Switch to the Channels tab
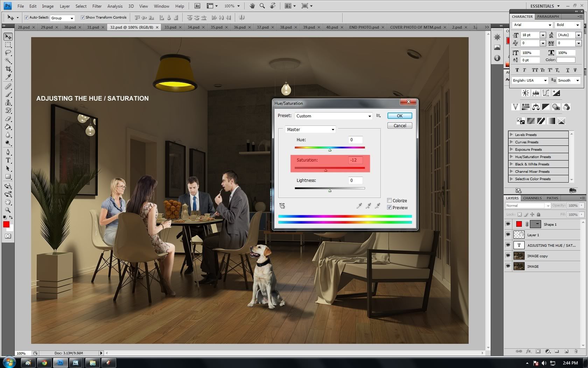The height and width of the screenshot is (368, 588). pos(532,198)
